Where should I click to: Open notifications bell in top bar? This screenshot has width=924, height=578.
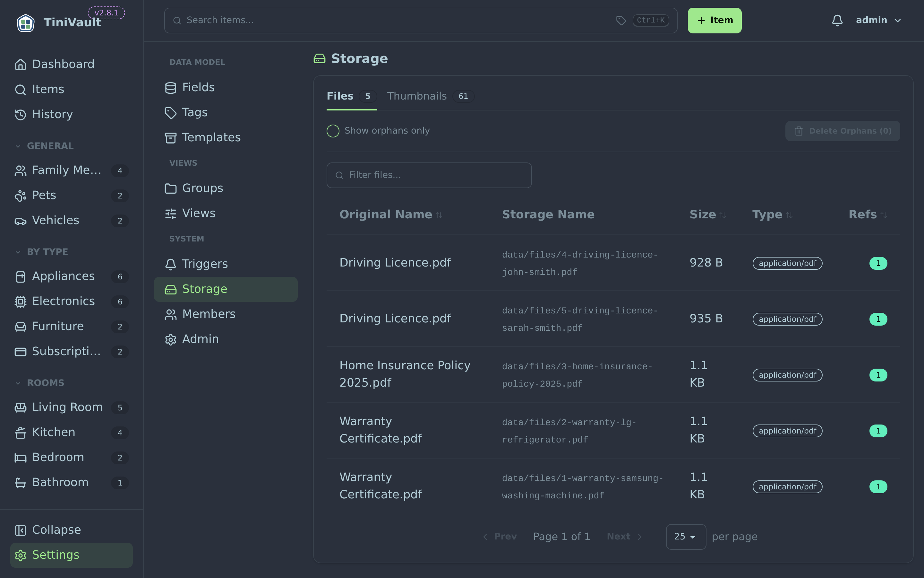pyautogui.click(x=837, y=20)
